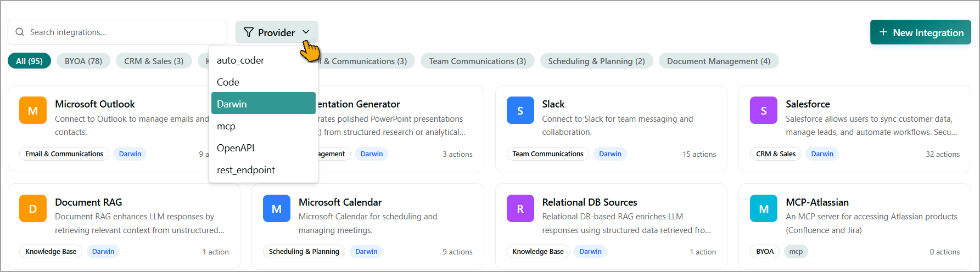This screenshot has width=980, height=272.
Task: Click the Microsoft Calendar blue M icon
Action: 277,208
